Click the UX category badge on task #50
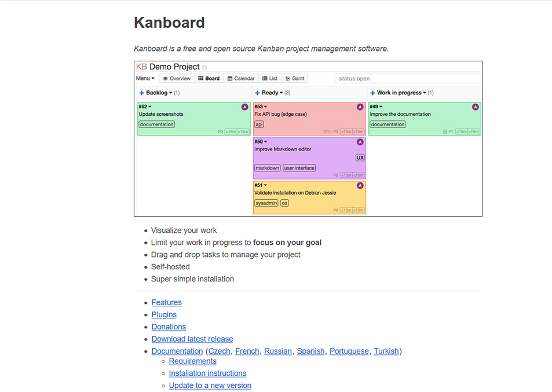Screen dimensions: 552x392 click(x=360, y=157)
